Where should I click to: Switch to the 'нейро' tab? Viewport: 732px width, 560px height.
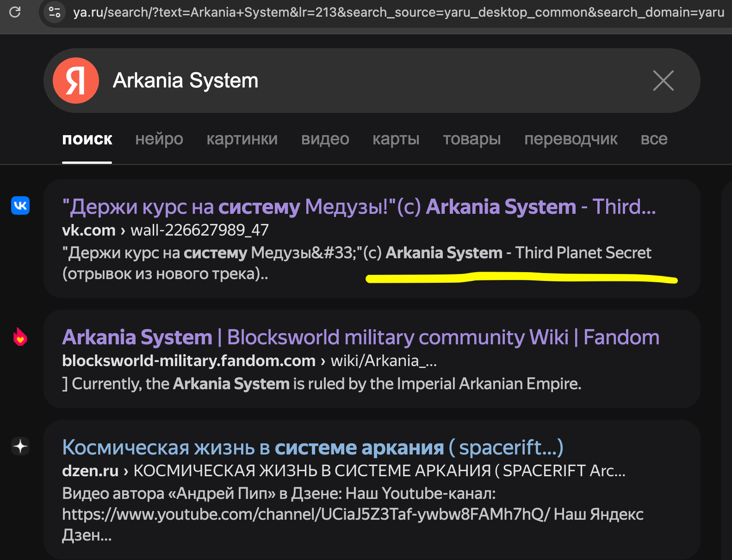pos(159,139)
